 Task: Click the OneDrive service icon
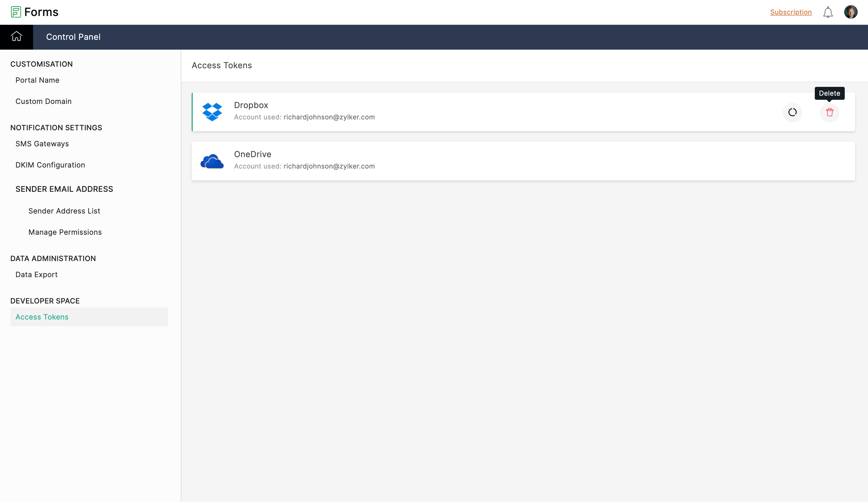211,160
